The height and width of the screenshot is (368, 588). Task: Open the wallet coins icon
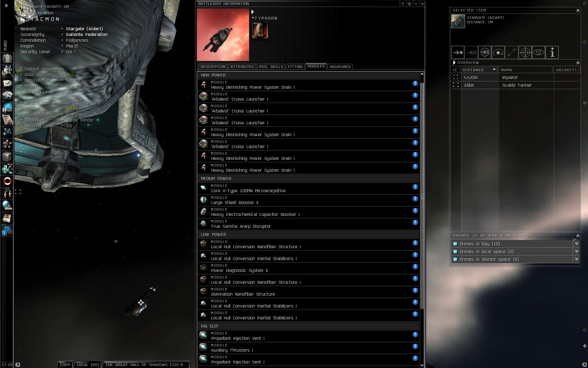coord(7,168)
